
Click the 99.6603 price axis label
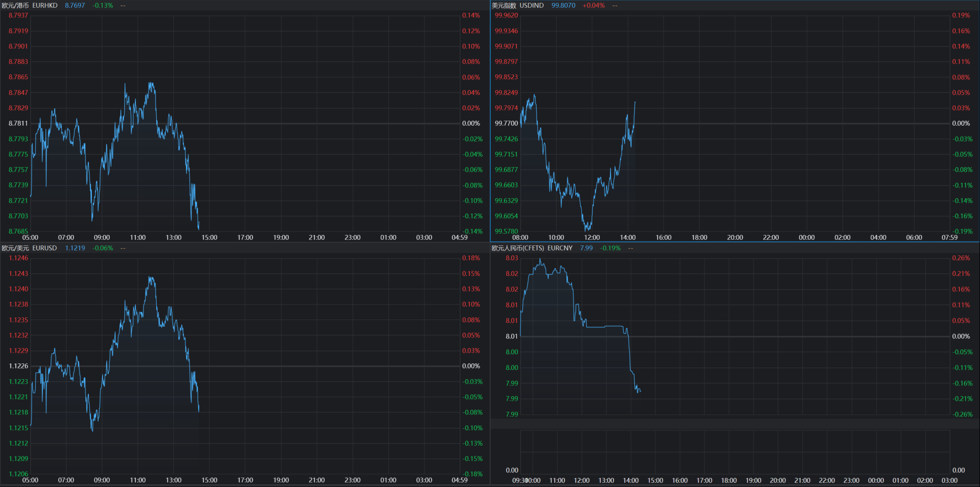tap(506, 185)
